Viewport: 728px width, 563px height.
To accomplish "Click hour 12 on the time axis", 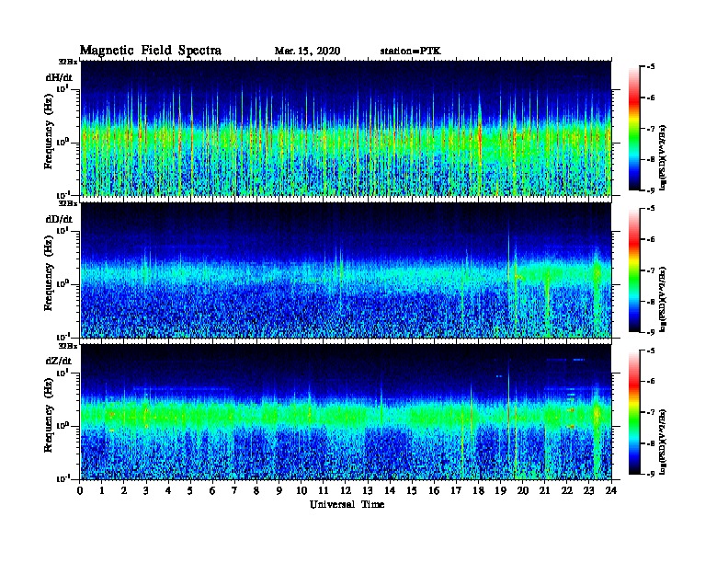I will click(x=346, y=490).
